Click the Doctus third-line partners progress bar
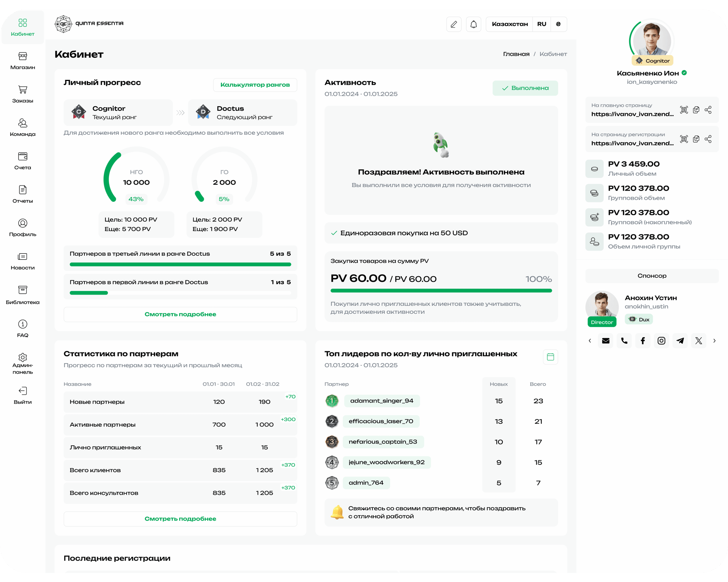 pos(180,264)
